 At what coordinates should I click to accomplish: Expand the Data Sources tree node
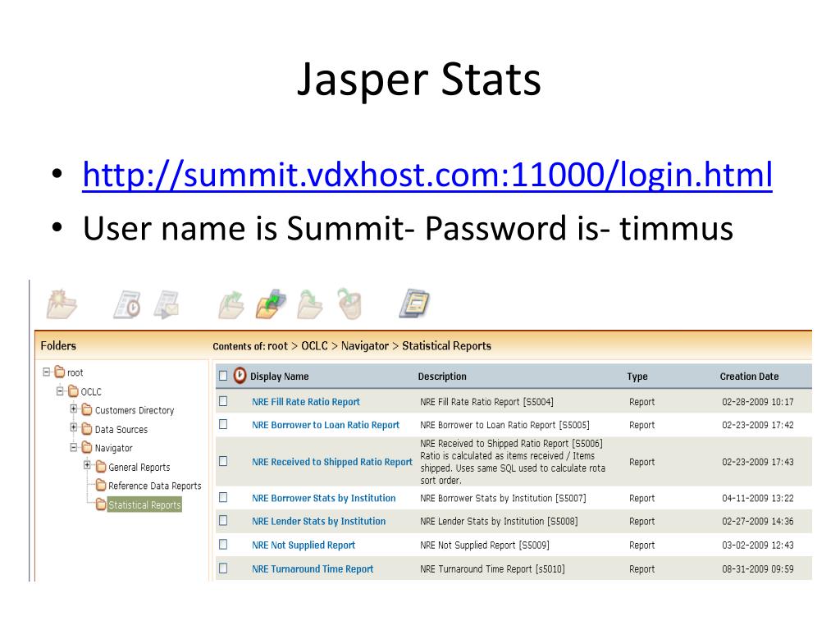74,427
